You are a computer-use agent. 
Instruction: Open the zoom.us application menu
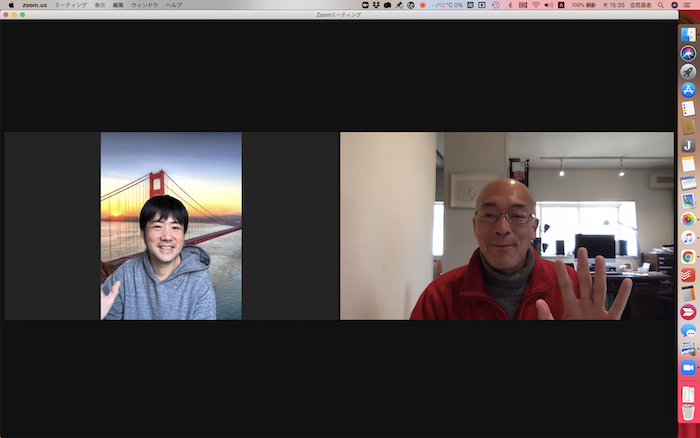pyautogui.click(x=34, y=5)
